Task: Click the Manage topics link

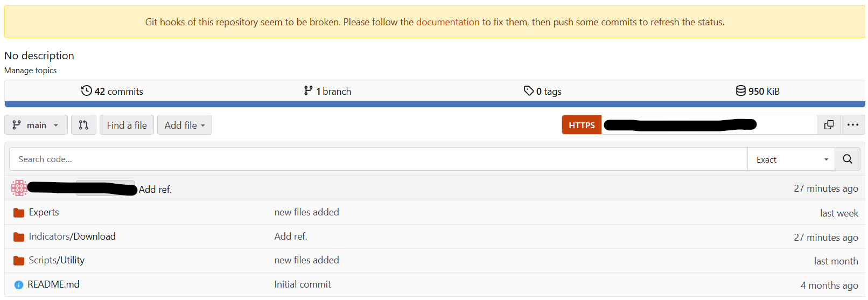Action: click(x=30, y=71)
